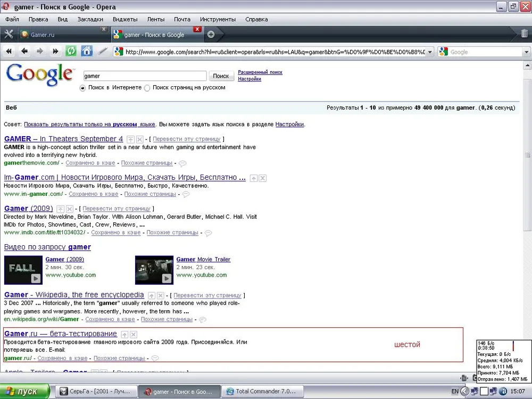The width and height of the screenshot is (532, 399).
Task: Go to the Home page icon
Action: tap(86, 52)
